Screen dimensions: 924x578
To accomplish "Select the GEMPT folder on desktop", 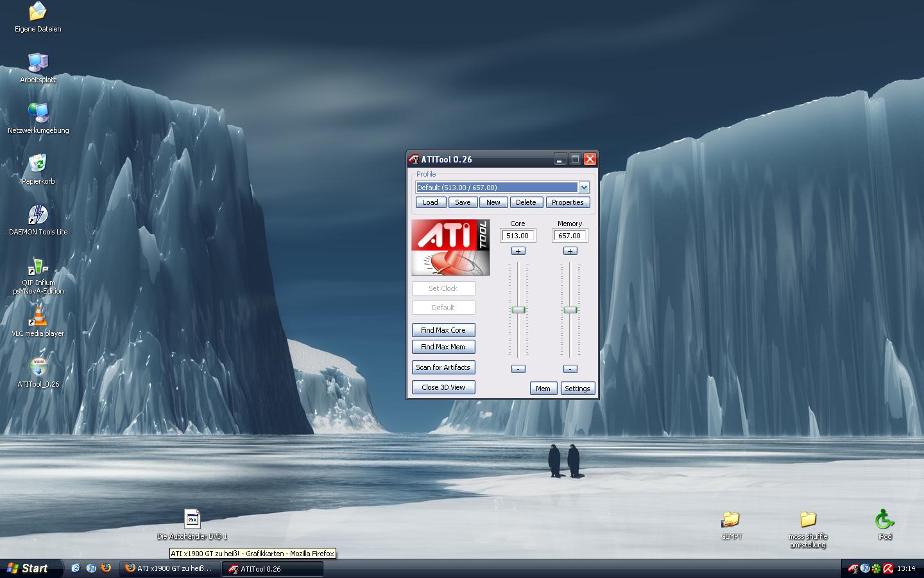I will coord(731,524).
